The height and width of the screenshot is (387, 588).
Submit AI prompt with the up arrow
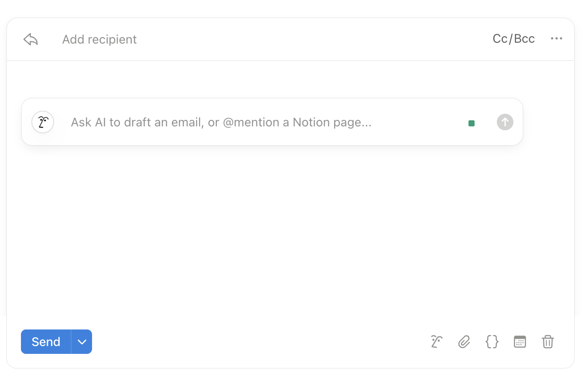[x=505, y=122]
